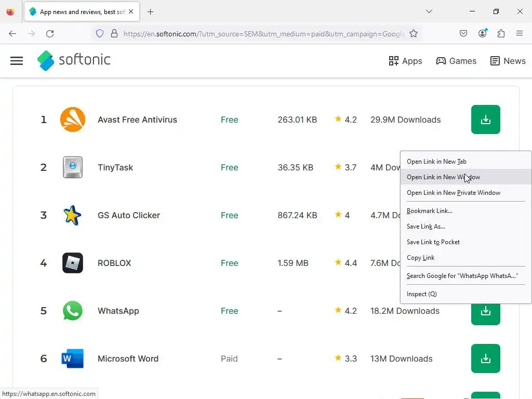The width and height of the screenshot is (532, 399).
Task: Click the 36.35 KB size text
Action: (296, 168)
